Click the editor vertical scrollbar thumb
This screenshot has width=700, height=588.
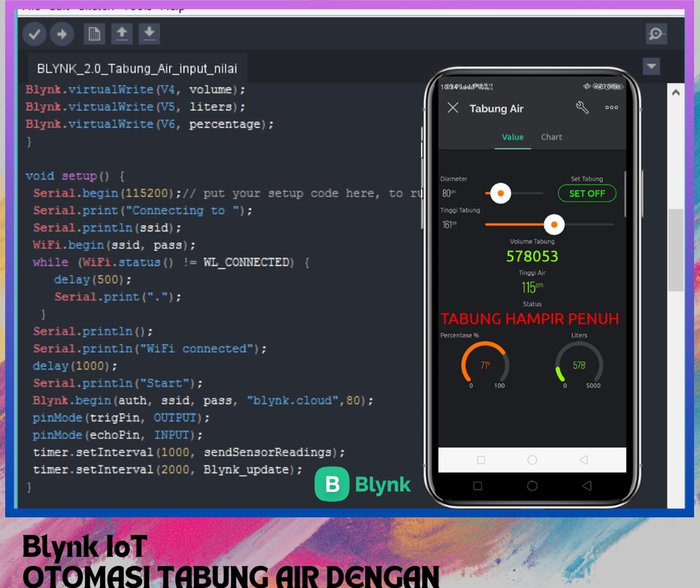677,250
